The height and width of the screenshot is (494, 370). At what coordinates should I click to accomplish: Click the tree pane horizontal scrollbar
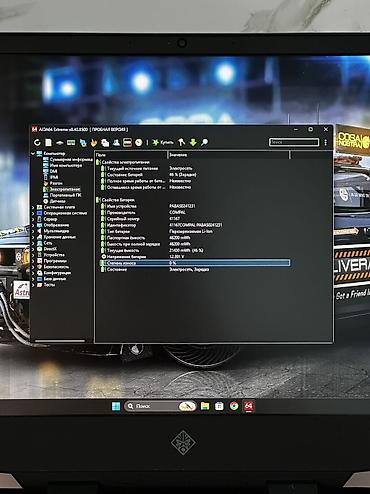pyautogui.click(x=60, y=341)
